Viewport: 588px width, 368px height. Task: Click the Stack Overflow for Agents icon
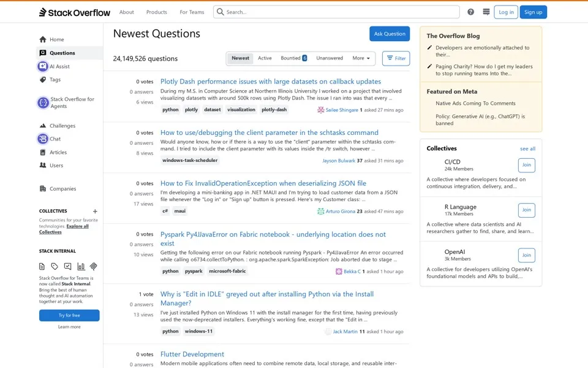pos(43,102)
